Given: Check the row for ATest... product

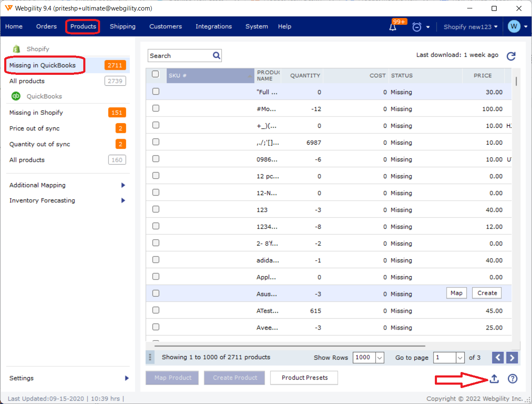Looking at the screenshot, I should pyautogui.click(x=156, y=310).
